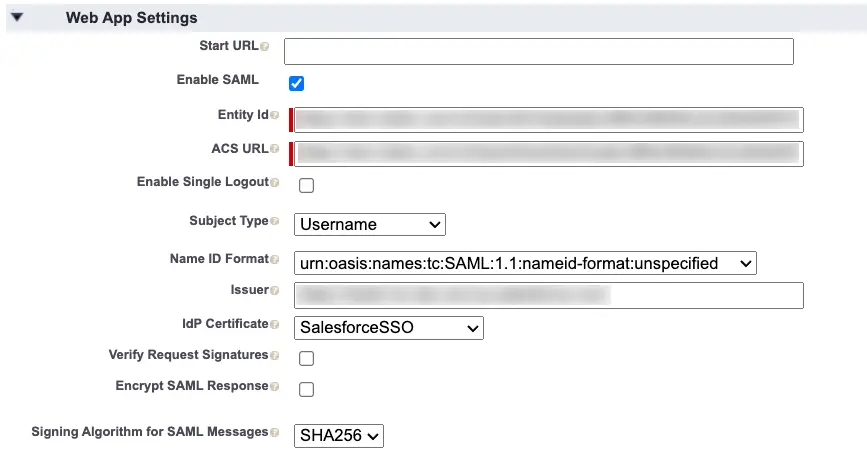This screenshot has height=471, width=867.
Task: Click the Start URL input field
Action: tap(539, 51)
